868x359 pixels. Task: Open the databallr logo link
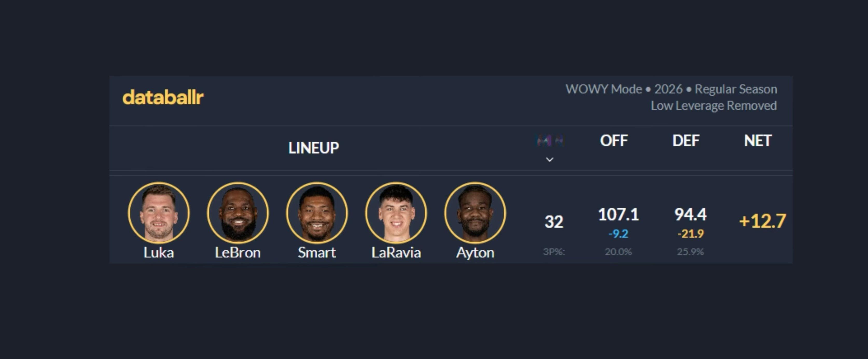[163, 97]
